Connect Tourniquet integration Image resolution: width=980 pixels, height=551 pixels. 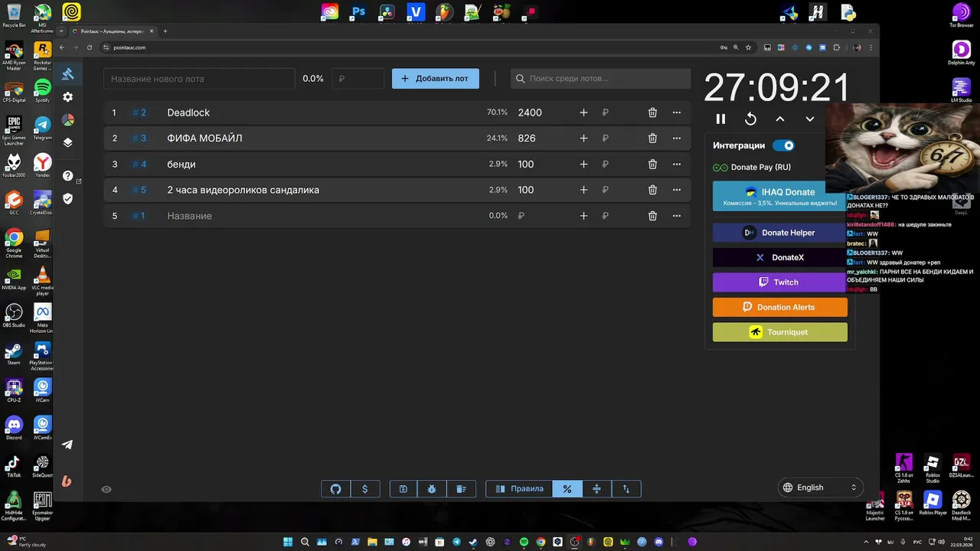pos(779,332)
